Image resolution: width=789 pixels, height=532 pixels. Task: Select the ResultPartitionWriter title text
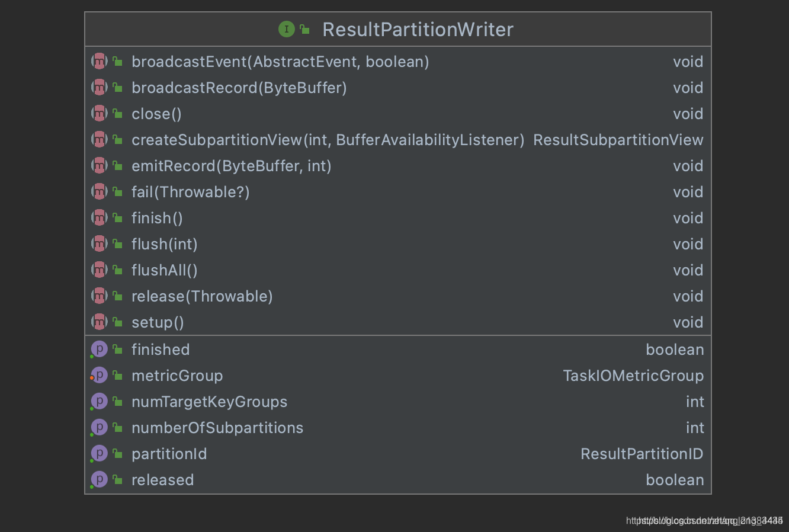click(418, 30)
